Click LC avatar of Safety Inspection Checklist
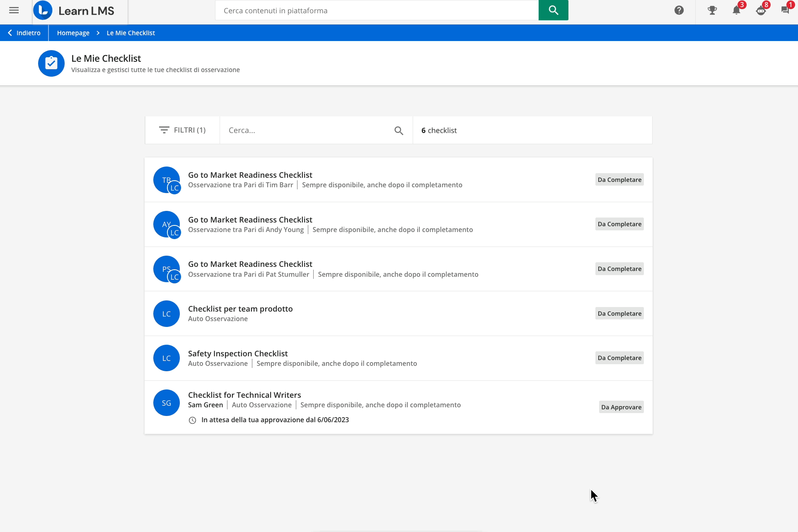Screen dimensions: 798x532 (x=167, y=358)
